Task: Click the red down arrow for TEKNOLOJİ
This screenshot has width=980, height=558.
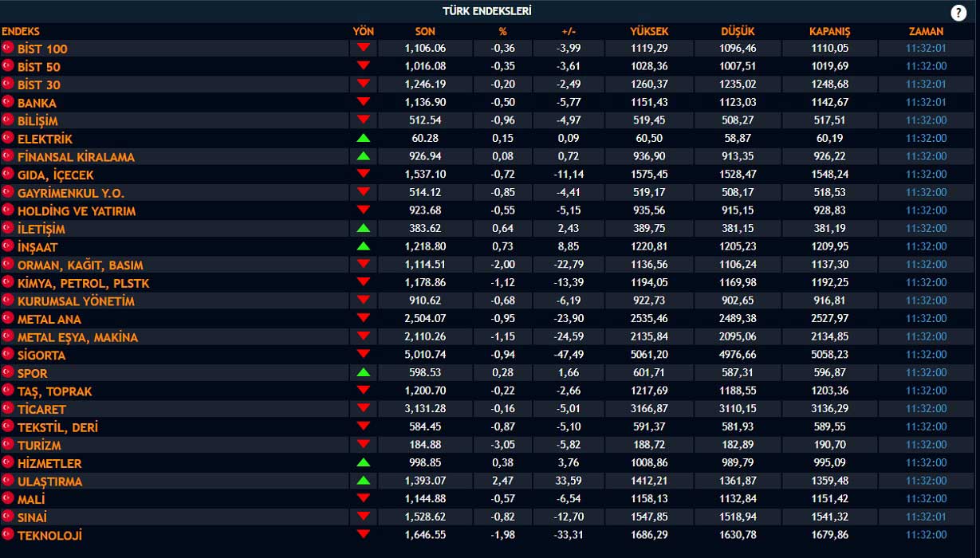Action: pyautogui.click(x=364, y=535)
